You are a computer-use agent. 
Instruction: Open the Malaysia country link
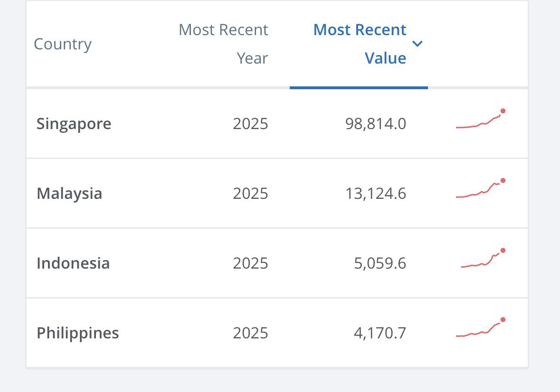[69, 194]
